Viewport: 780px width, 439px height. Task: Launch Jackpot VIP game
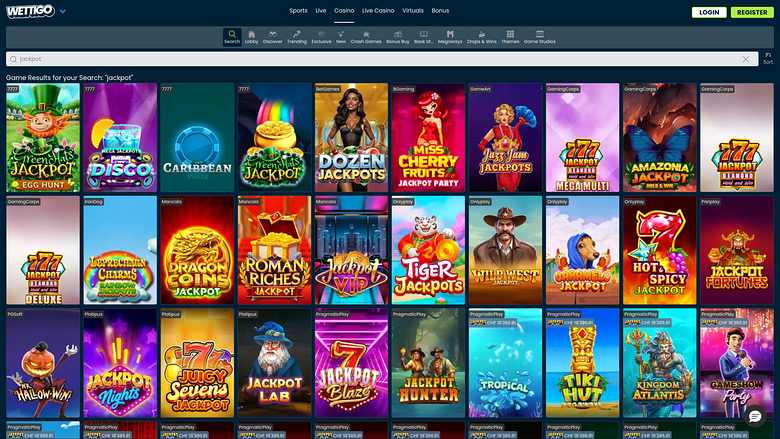tap(351, 250)
